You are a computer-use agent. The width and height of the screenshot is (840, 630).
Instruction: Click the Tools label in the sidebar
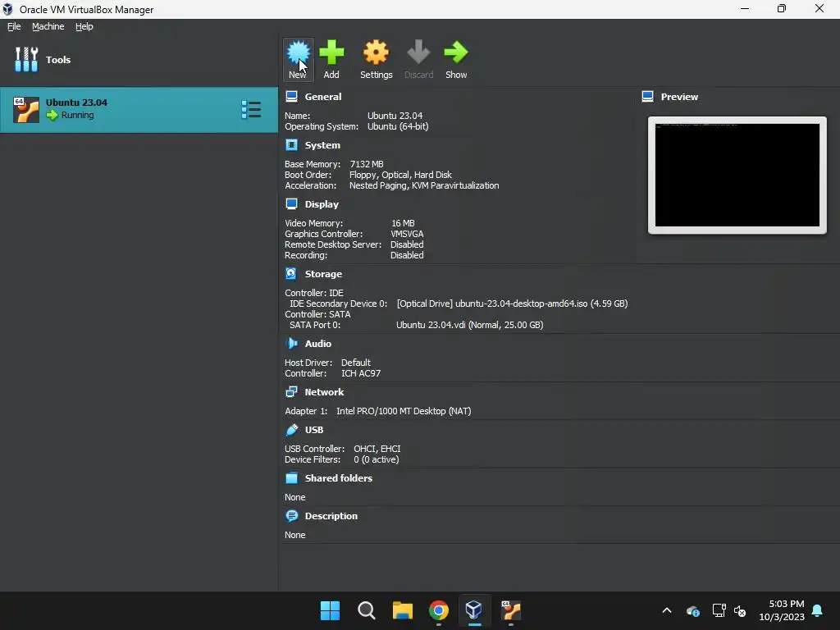click(58, 60)
